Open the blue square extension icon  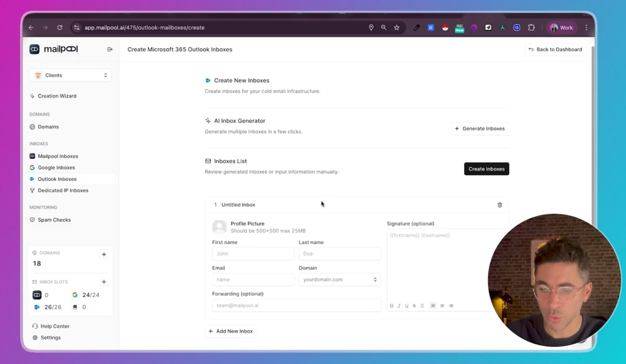tap(431, 27)
